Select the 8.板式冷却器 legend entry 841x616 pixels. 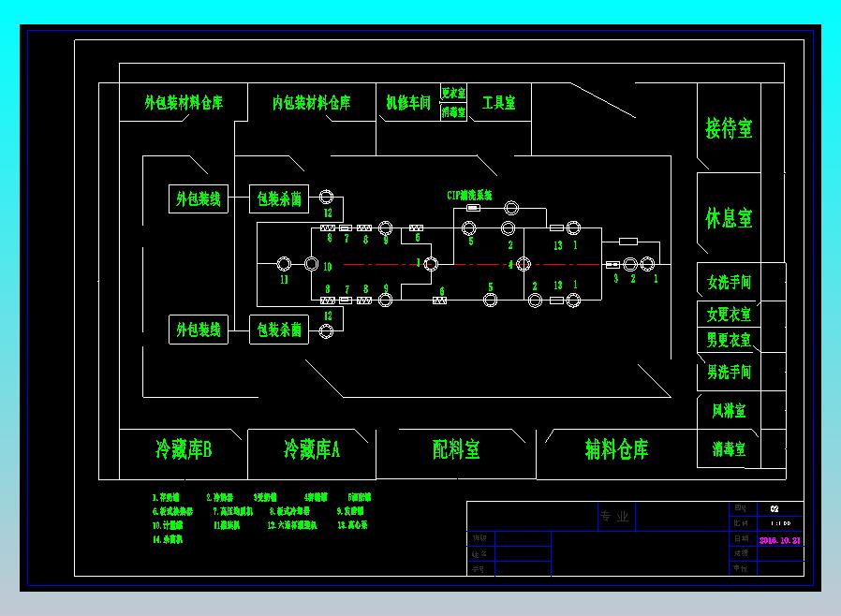coord(289,511)
